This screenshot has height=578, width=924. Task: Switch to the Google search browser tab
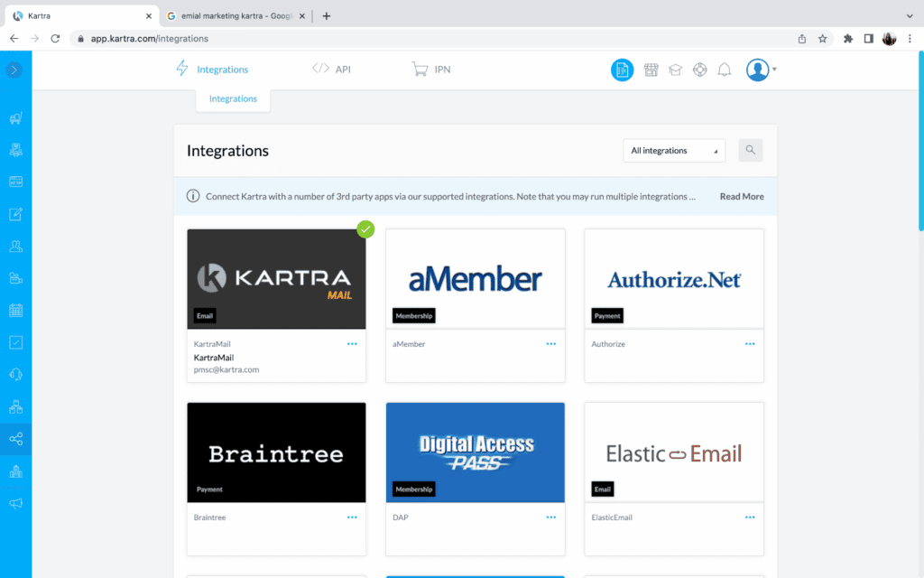236,16
